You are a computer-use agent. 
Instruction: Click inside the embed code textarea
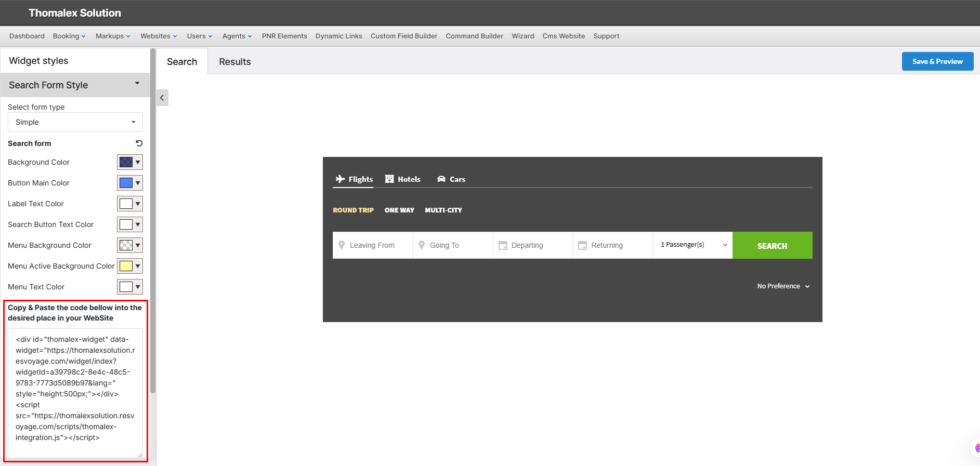click(x=75, y=393)
